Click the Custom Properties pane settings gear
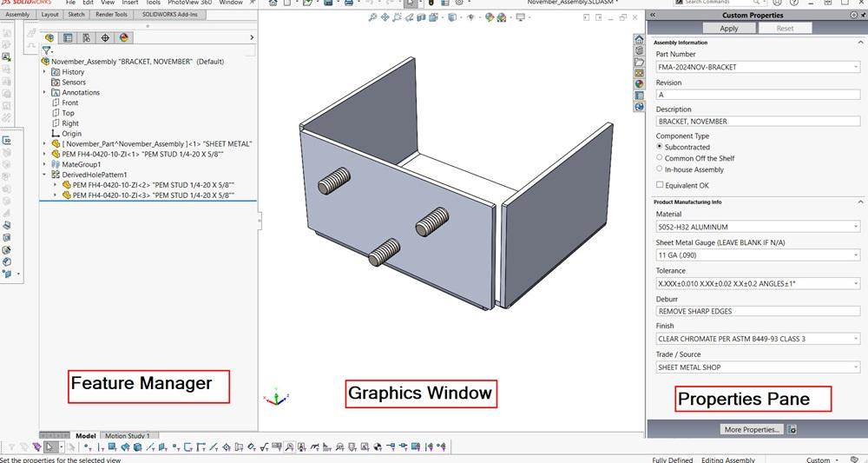The height and width of the screenshot is (463, 868). click(x=852, y=16)
